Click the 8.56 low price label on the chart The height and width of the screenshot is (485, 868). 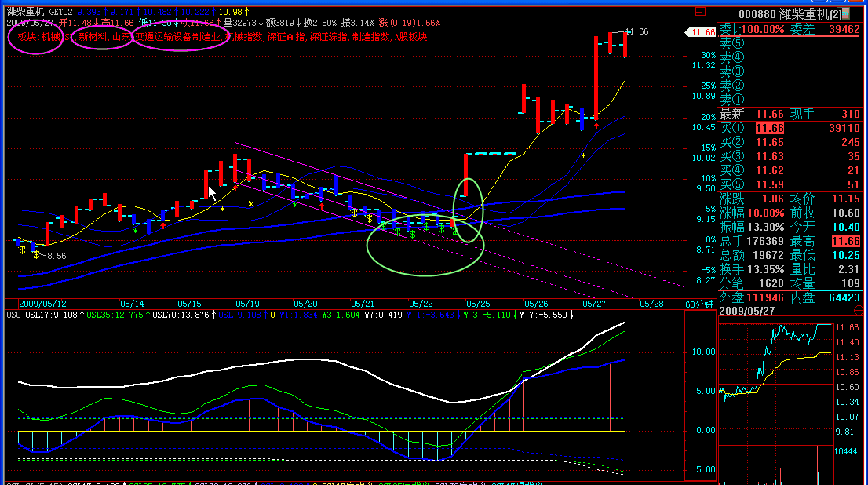[57, 256]
